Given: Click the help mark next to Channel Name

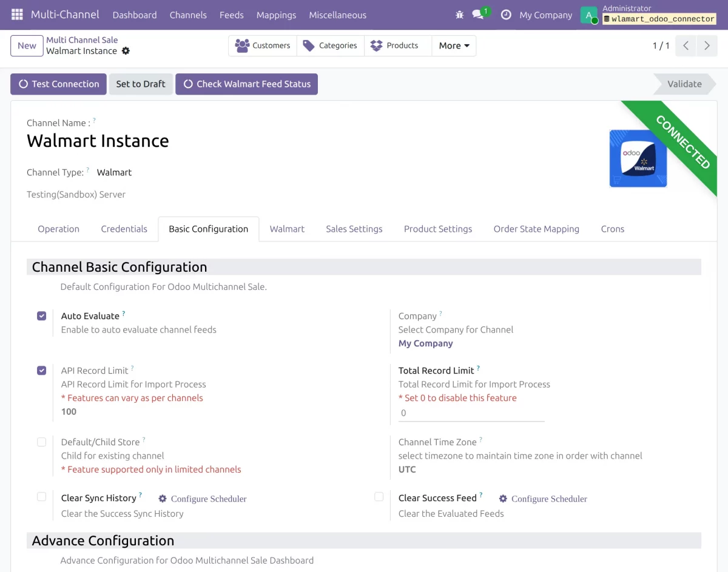Looking at the screenshot, I should point(94,120).
